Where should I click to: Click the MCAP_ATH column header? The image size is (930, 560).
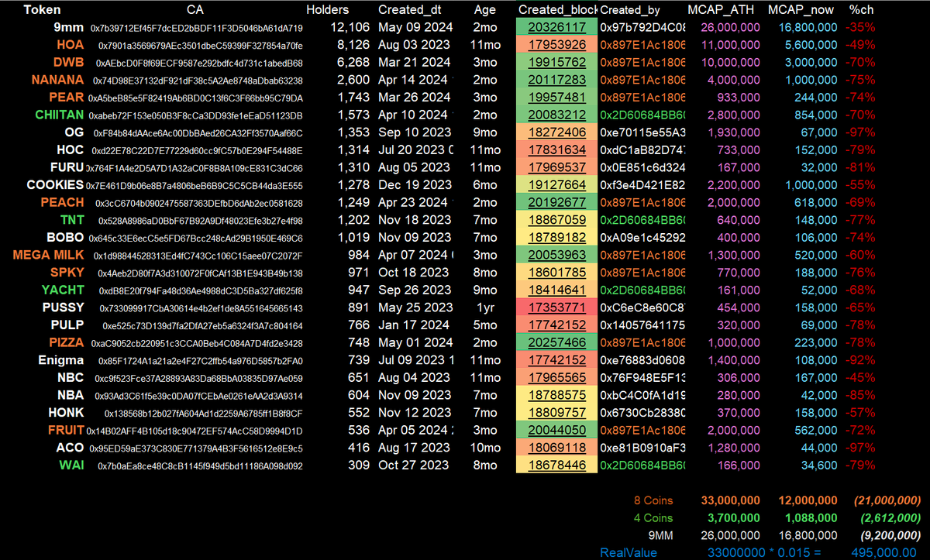point(721,10)
